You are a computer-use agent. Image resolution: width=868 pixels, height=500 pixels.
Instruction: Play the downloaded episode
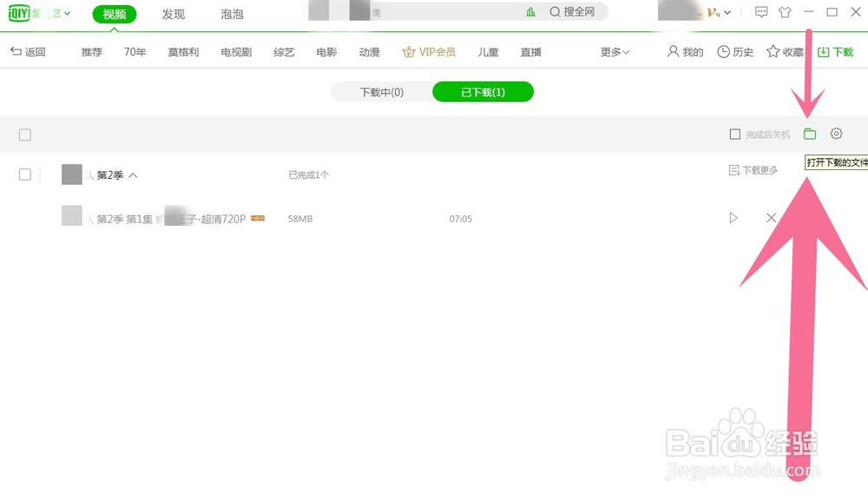733,218
